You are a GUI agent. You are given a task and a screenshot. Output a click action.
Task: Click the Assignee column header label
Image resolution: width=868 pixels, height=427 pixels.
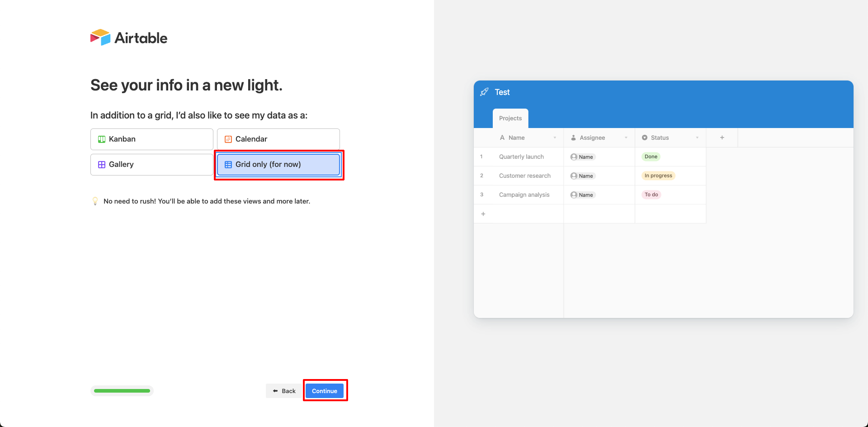(592, 138)
